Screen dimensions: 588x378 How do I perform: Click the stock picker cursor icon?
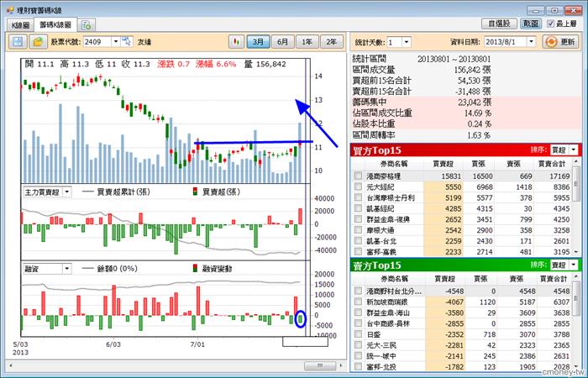pyautogui.click(x=127, y=42)
